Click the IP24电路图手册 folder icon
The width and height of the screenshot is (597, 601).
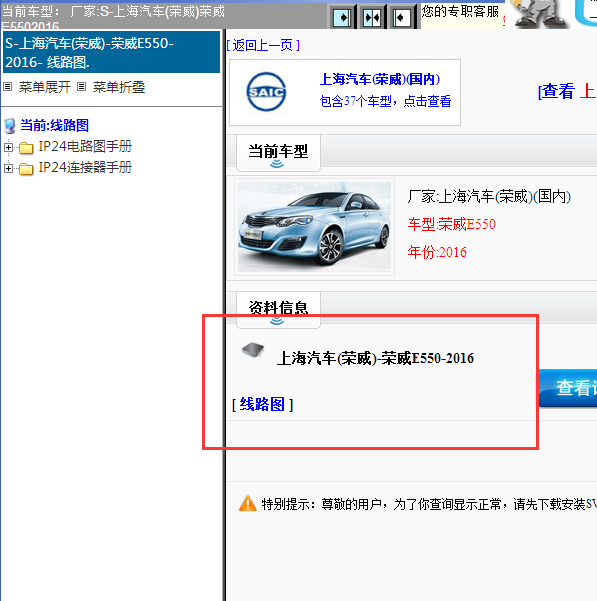(x=26, y=148)
